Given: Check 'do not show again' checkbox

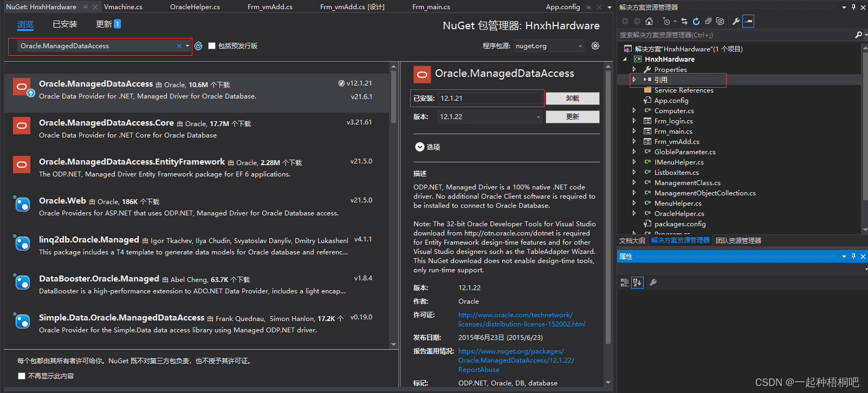Looking at the screenshot, I should (x=22, y=376).
